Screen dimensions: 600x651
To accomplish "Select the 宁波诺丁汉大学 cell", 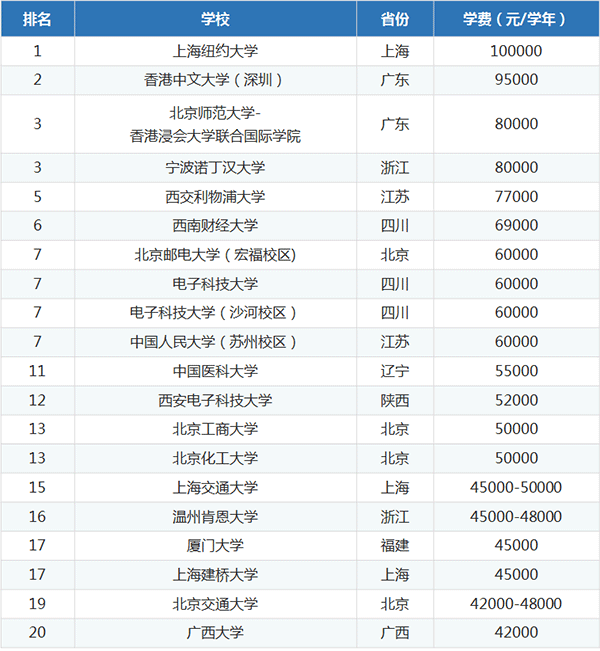I will click(x=215, y=168).
